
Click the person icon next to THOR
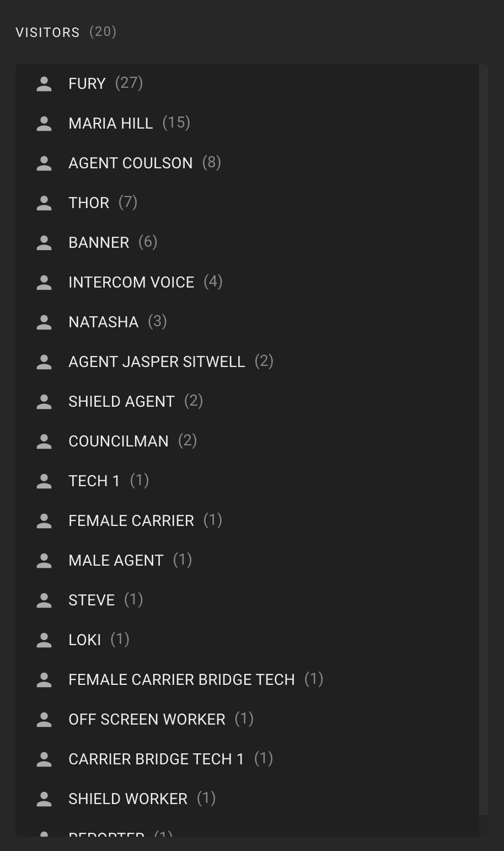click(44, 203)
